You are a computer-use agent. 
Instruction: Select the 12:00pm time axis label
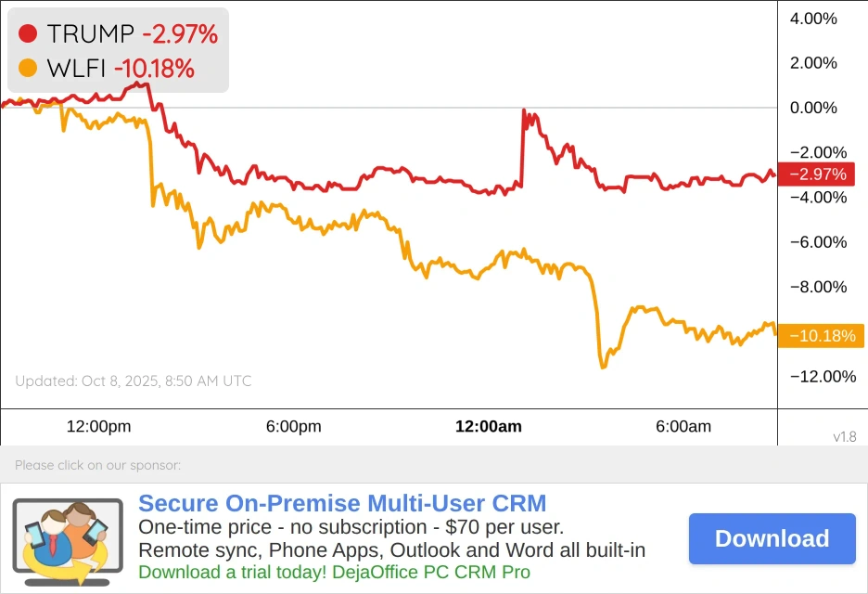coord(98,427)
